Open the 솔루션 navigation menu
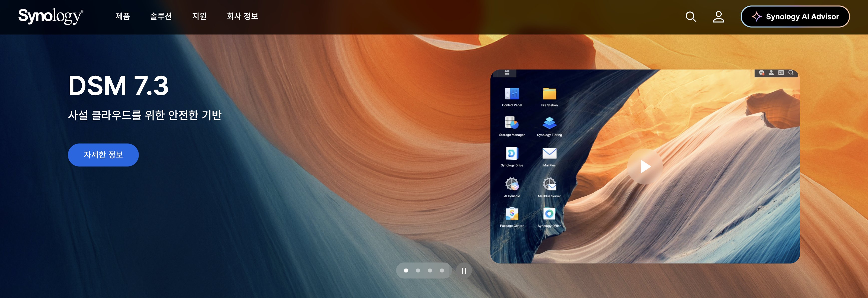The image size is (868, 298). pyautogui.click(x=161, y=16)
